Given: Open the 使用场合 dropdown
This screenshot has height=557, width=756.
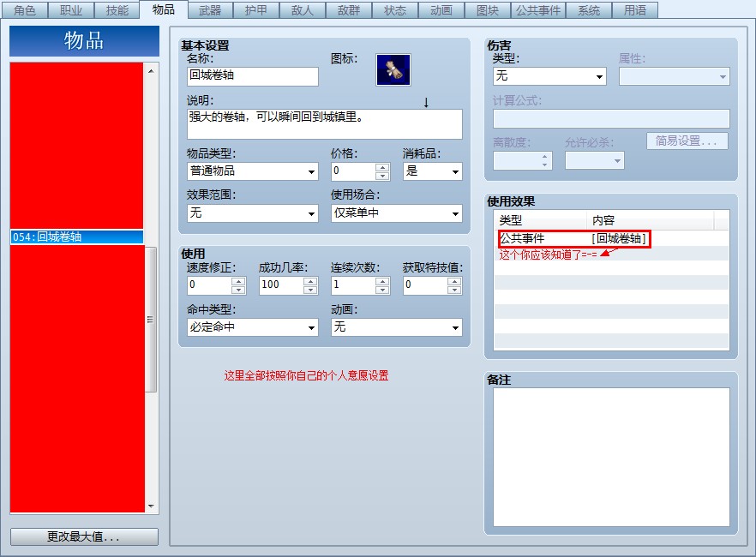Looking at the screenshot, I should coord(396,213).
